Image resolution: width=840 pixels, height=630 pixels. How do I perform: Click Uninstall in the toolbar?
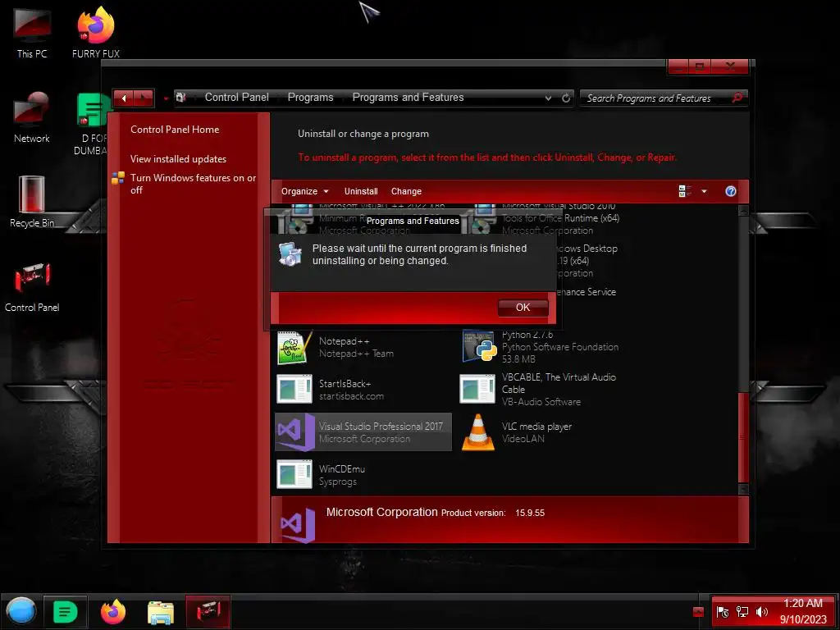[x=361, y=191]
